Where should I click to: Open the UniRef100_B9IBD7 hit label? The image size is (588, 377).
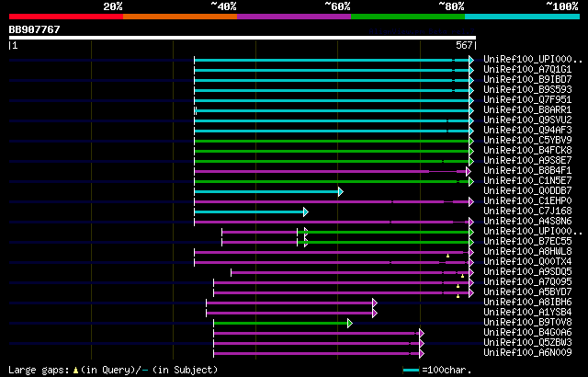(527, 79)
